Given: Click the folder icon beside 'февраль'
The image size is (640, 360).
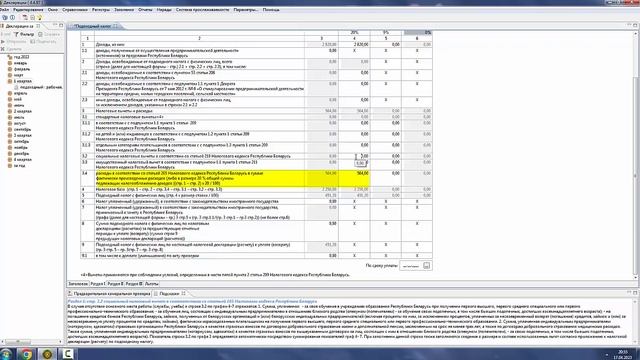Looking at the screenshot, I should point(10,69).
